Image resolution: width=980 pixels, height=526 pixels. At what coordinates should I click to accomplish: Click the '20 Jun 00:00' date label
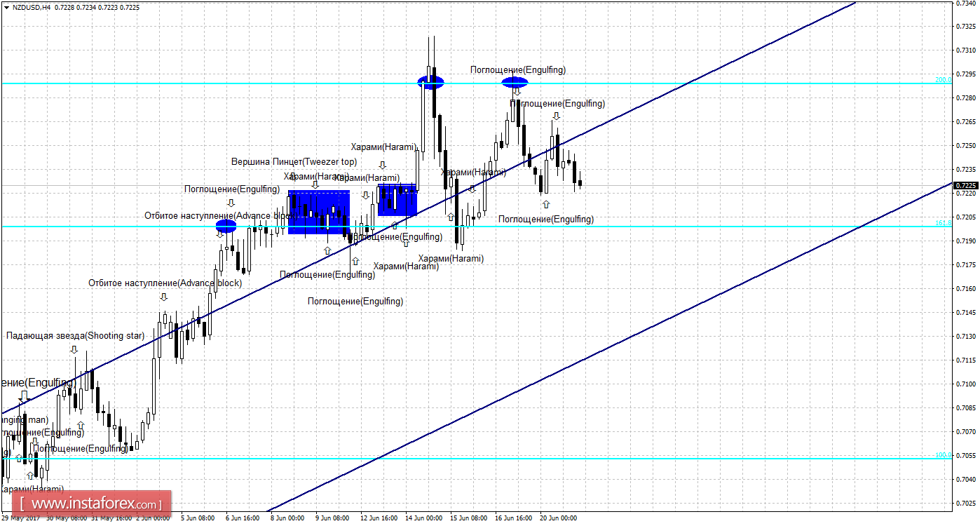tap(558, 518)
